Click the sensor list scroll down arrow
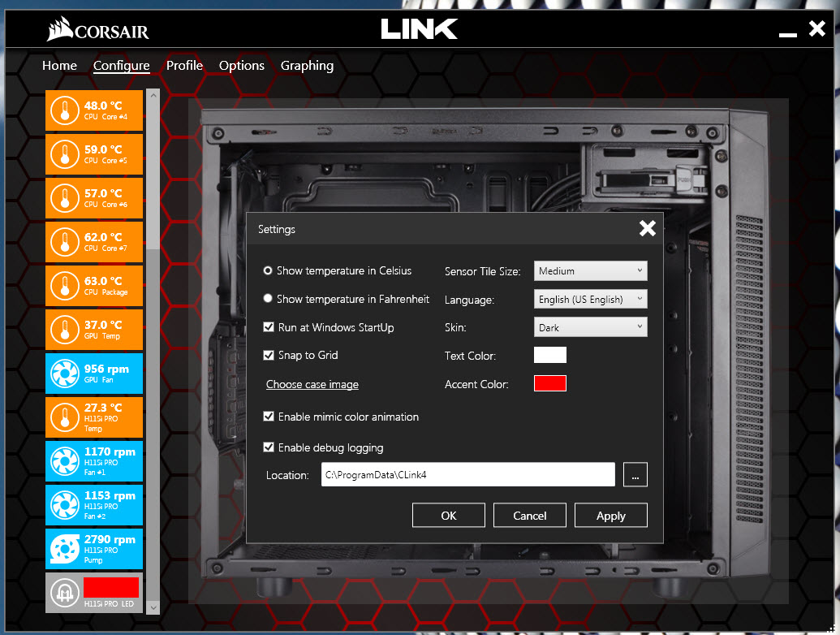The height and width of the screenshot is (635, 840). [x=153, y=607]
